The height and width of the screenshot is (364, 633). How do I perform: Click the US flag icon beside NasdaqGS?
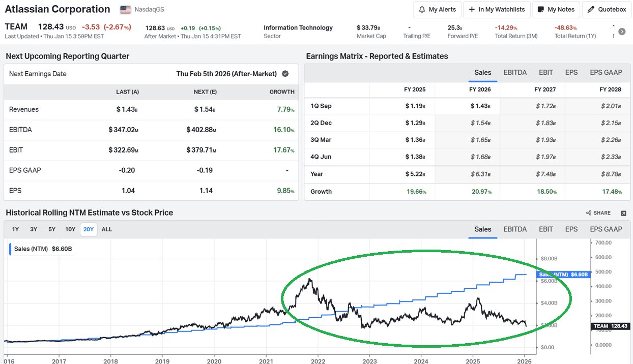pos(125,10)
